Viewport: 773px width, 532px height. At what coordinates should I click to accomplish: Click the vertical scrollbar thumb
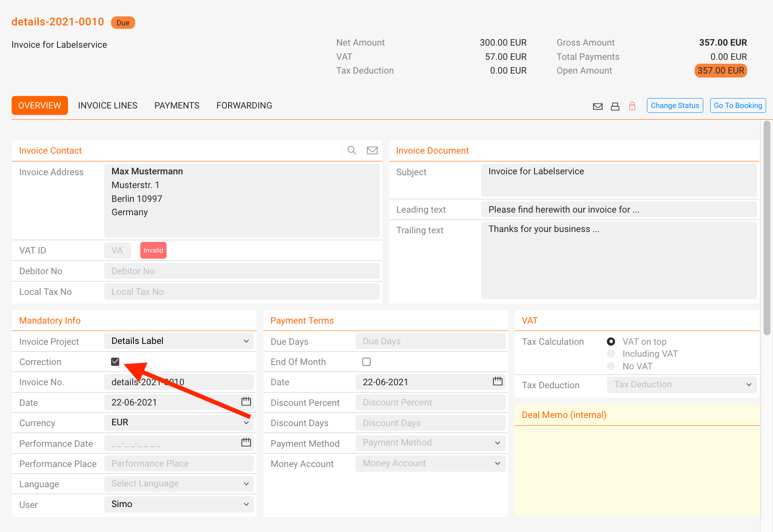click(767, 228)
